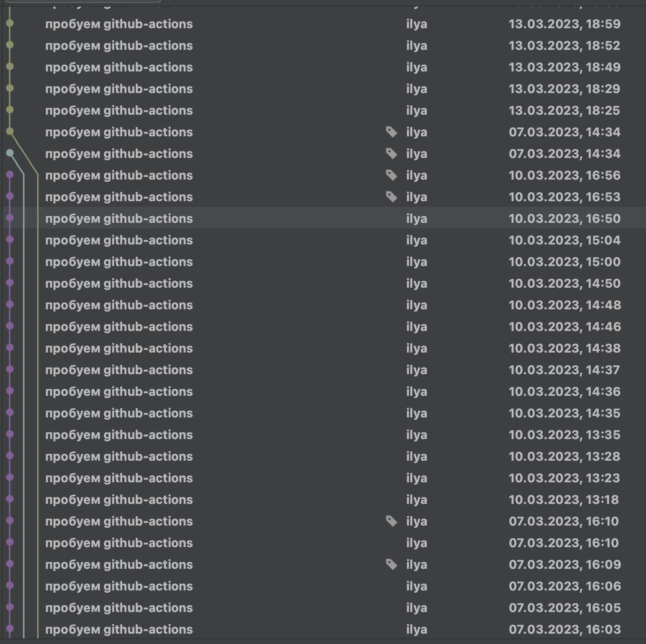Click the tag icon on the 07.03.2023, 16:09 commit

point(391,565)
